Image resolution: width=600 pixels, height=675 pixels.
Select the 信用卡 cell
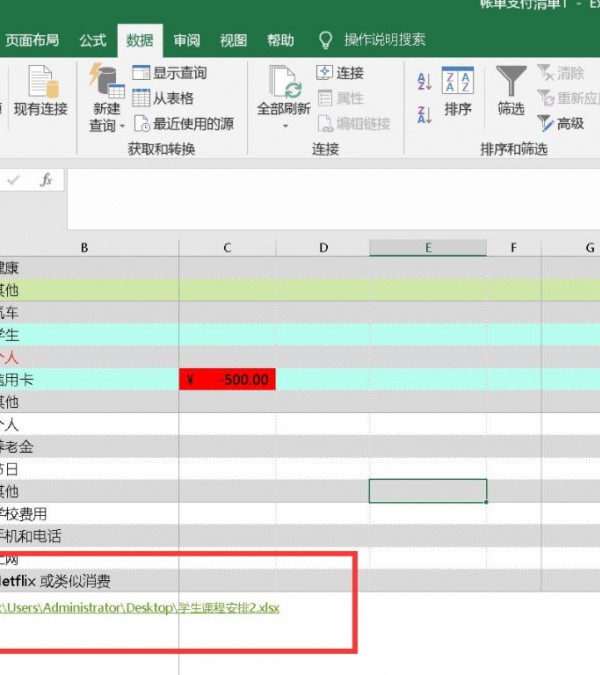tap(89, 379)
